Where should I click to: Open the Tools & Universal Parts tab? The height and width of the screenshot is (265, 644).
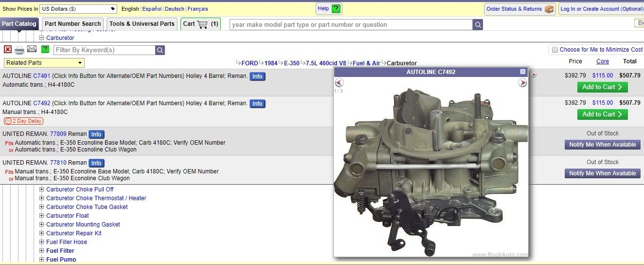[142, 24]
